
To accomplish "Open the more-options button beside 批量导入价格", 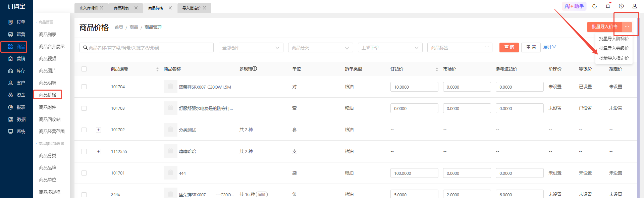I will [x=627, y=27].
